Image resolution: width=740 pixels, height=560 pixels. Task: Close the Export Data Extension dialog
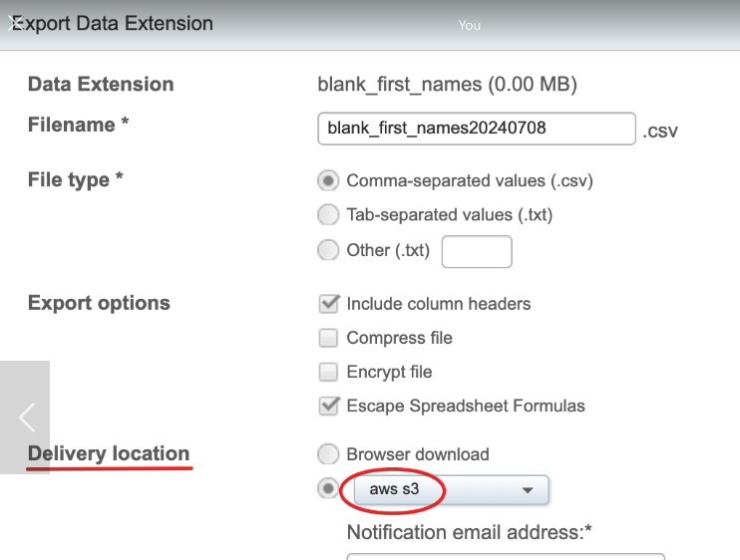(14, 24)
